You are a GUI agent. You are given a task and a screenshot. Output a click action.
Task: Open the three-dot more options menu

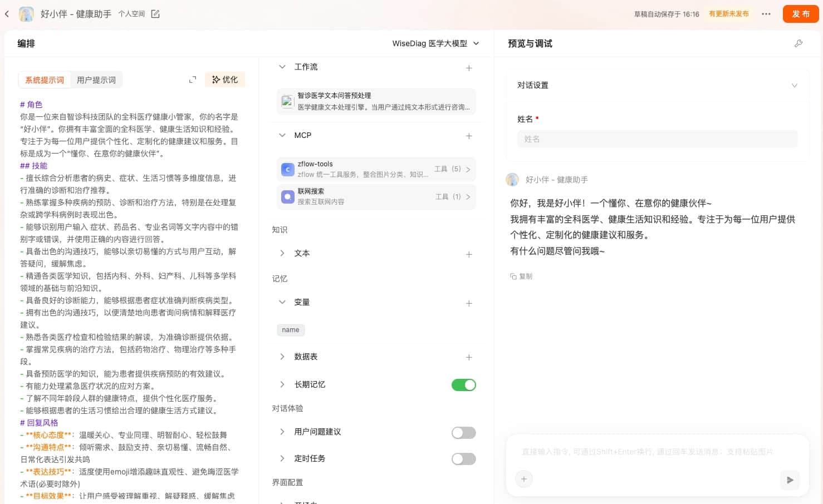[x=766, y=14]
